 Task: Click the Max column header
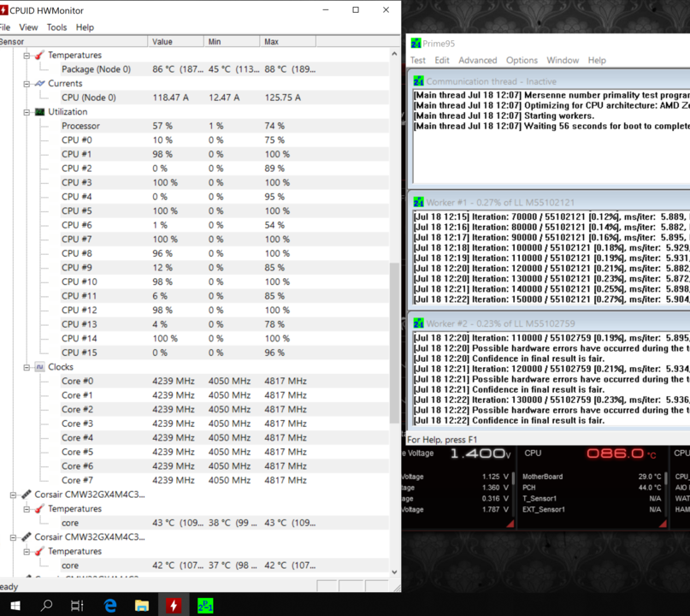pos(288,41)
